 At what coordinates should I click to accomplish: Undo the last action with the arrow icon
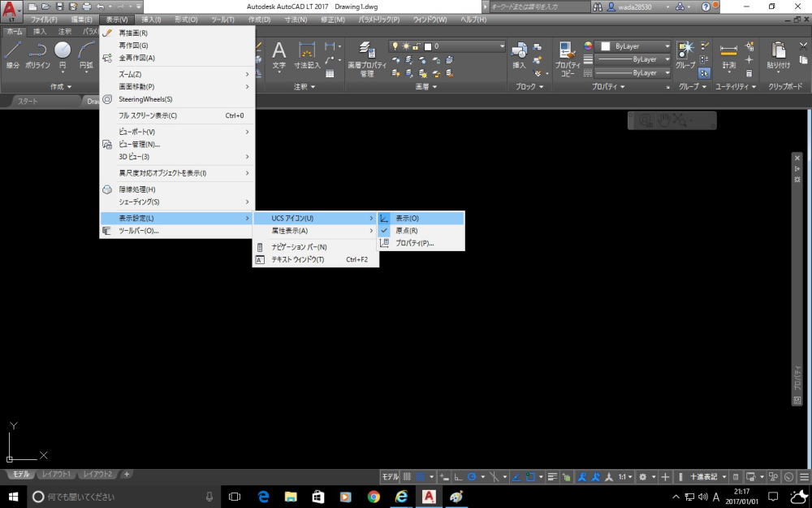[x=101, y=7]
